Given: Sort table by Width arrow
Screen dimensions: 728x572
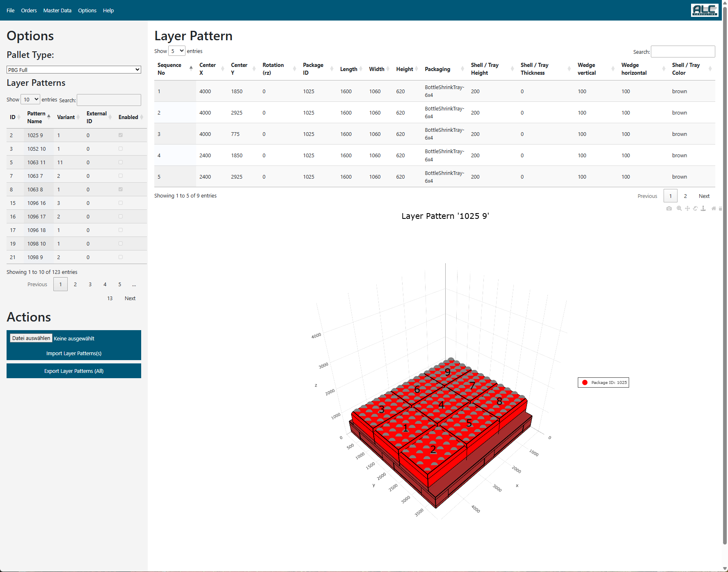Looking at the screenshot, I should point(388,69).
